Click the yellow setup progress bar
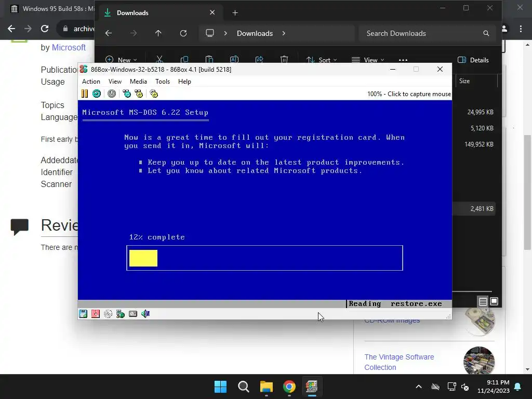 tap(143, 258)
